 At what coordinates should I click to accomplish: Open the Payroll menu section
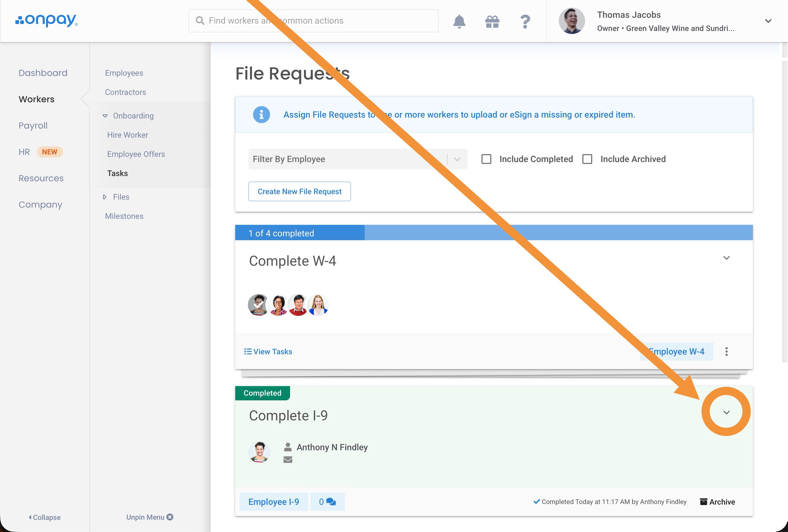(x=33, y=125)
